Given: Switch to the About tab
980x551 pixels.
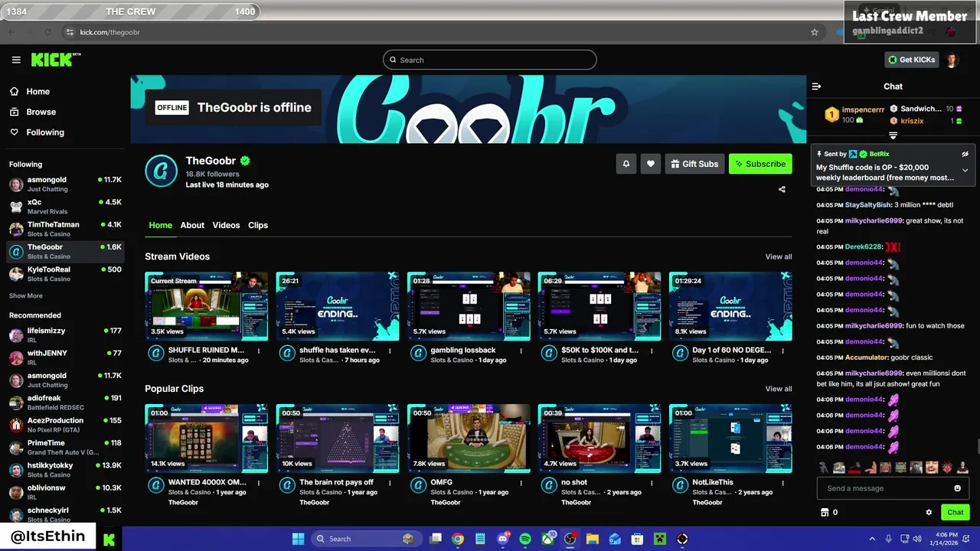Looking at the screenshot, I should click(192, 225).
